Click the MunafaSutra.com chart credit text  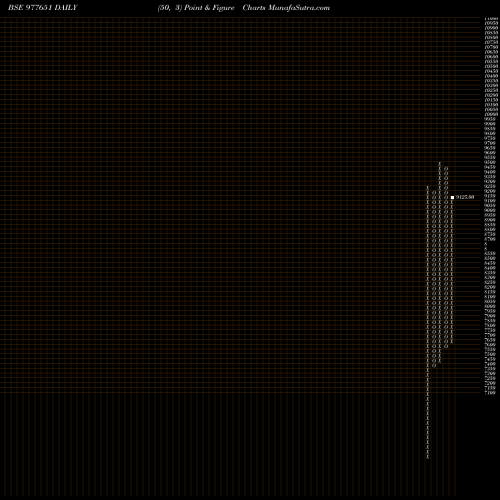299,8
